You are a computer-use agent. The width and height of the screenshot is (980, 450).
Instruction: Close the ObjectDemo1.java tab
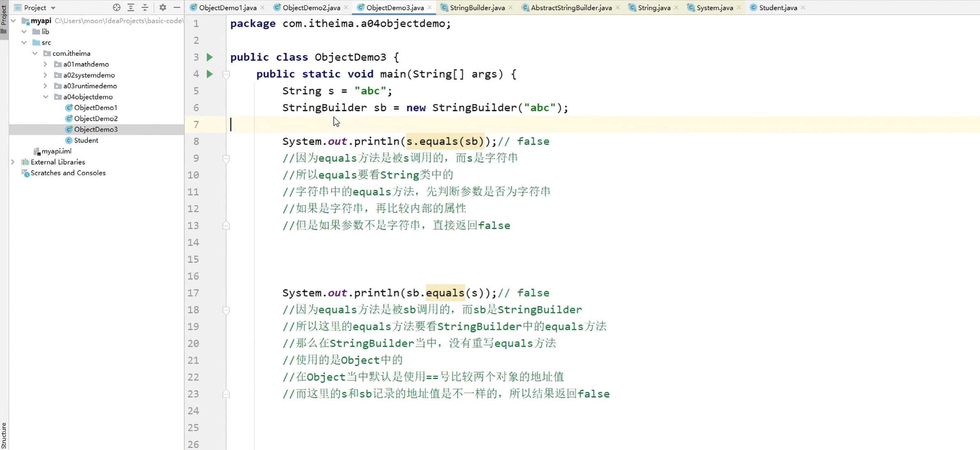pyautogui.click(x=263, y=7)
